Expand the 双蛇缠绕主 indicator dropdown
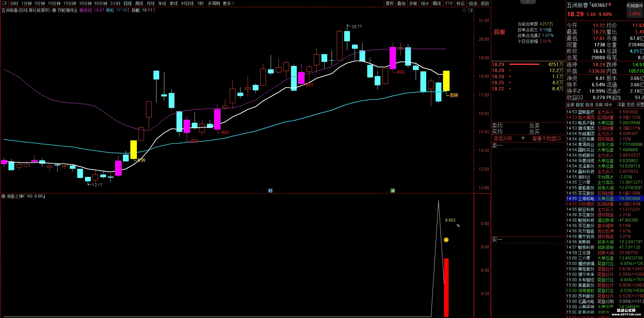The width and height of the screenshot is (644, 318). coord(54,10)
